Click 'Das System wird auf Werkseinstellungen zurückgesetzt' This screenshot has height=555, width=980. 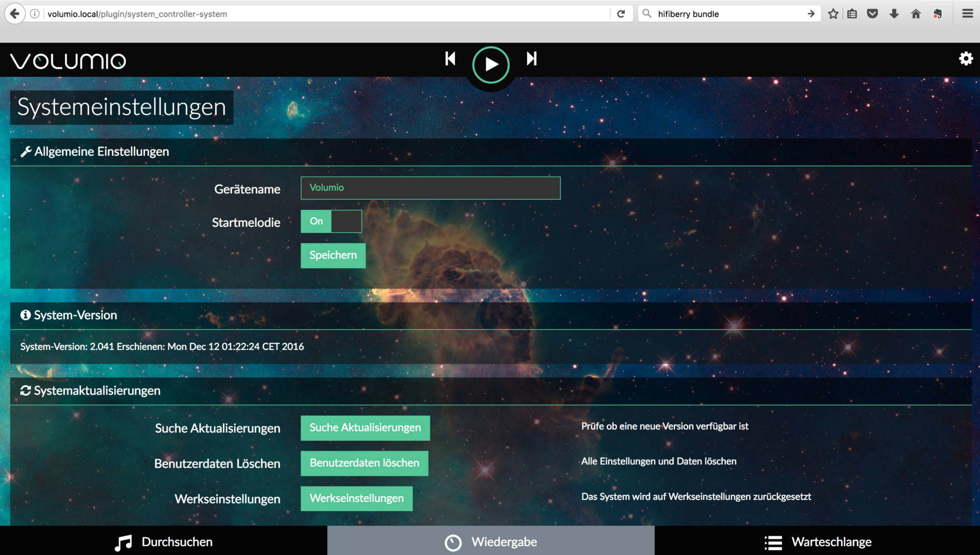[x=696, y=497]
